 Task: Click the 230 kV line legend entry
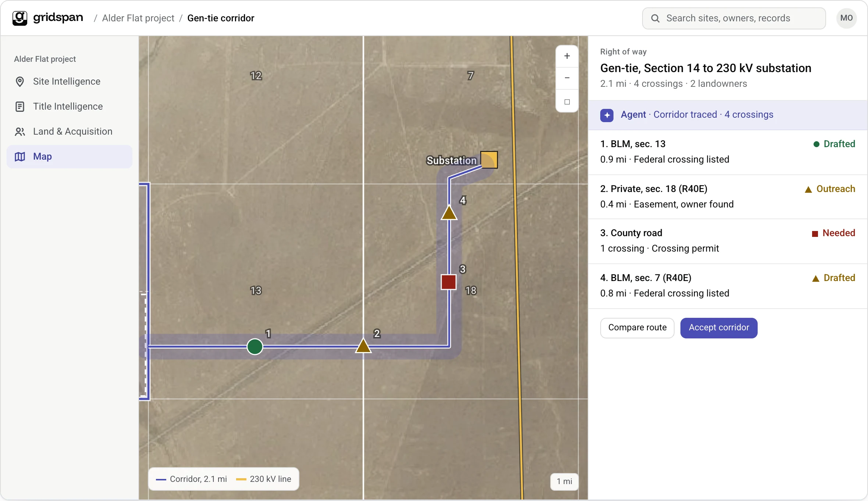tap(264, 479)
